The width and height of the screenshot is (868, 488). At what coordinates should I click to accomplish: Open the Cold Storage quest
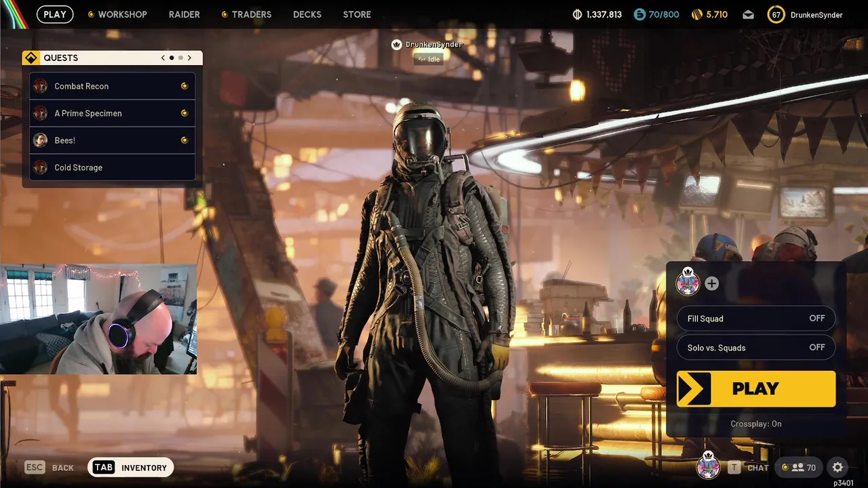point(113,167)
